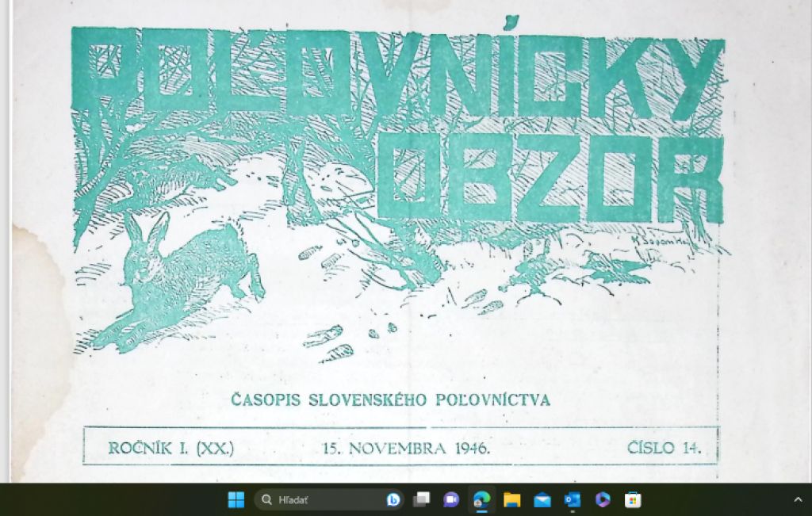Launch the Microsoft 365 Copilot icon
This screenshot has height=516, width=812.
(x=603, y=499)
